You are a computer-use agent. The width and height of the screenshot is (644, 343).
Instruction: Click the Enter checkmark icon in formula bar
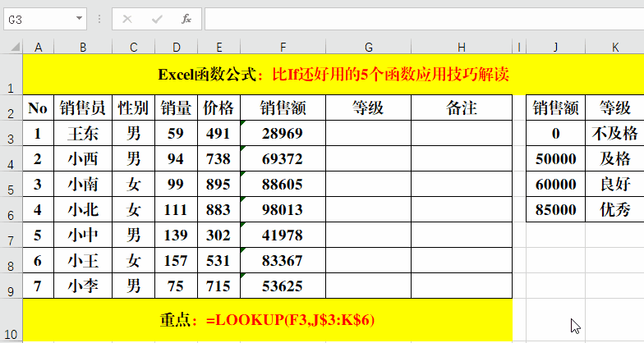[x=158, y=19]
